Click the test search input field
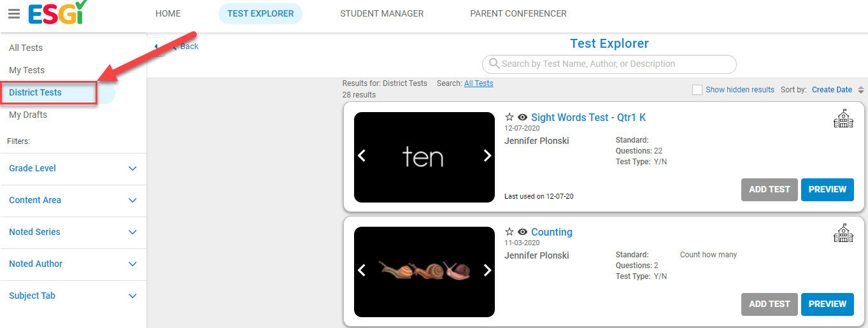This screenshot has width=868, height=328. pos(609,64)
